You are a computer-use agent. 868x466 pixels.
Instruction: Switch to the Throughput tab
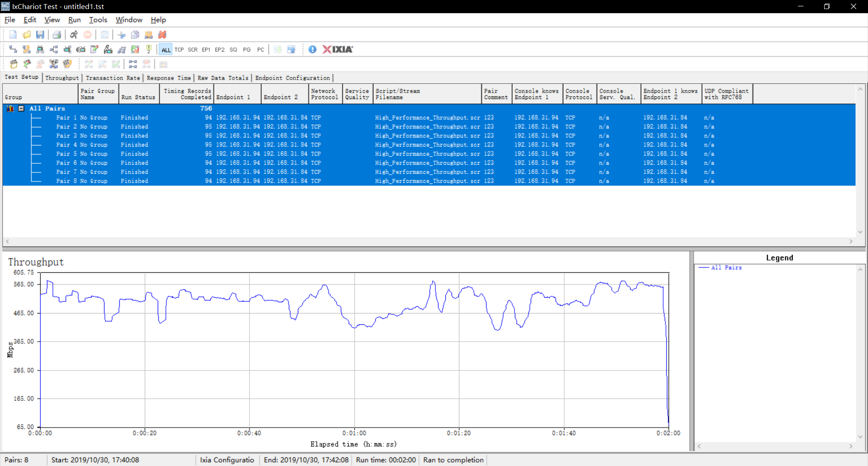tap(62, 78)
